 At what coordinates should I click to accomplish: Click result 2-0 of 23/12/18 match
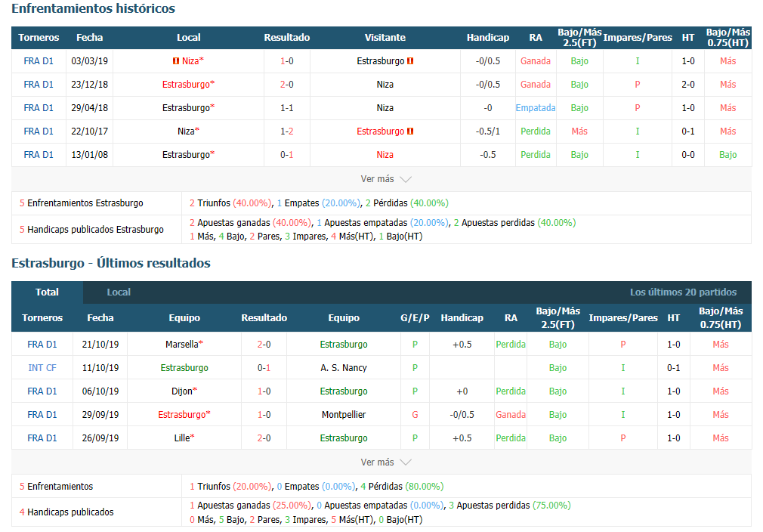click(286, 84)
